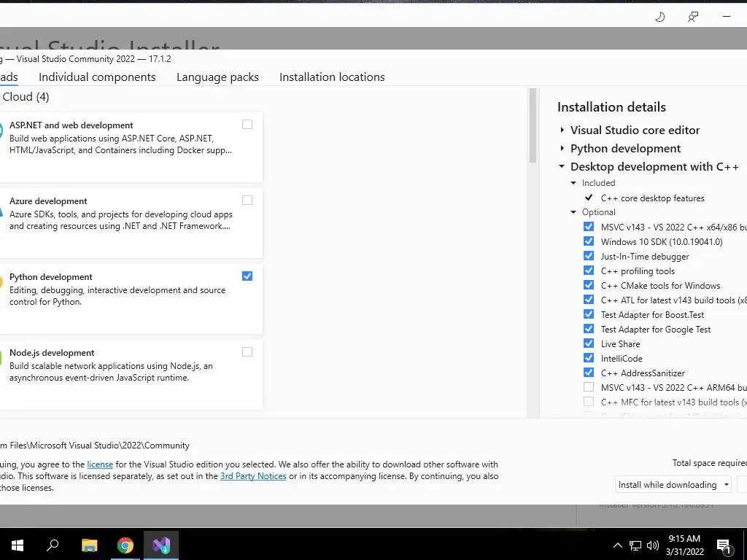The image size is (747, 560).
Task: Switch to Visual Studio Installer taskbar icon
Action: pyautogui.click(x=161, y=545)
